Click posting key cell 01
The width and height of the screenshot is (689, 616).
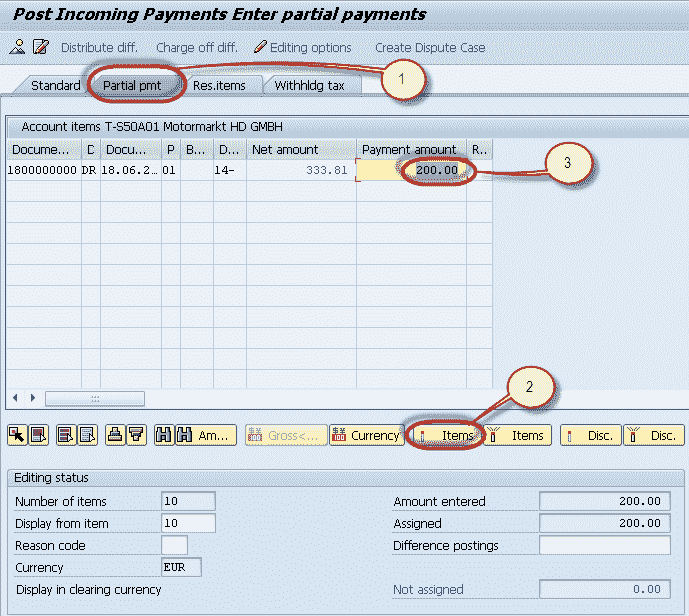(x=170, y=170)
